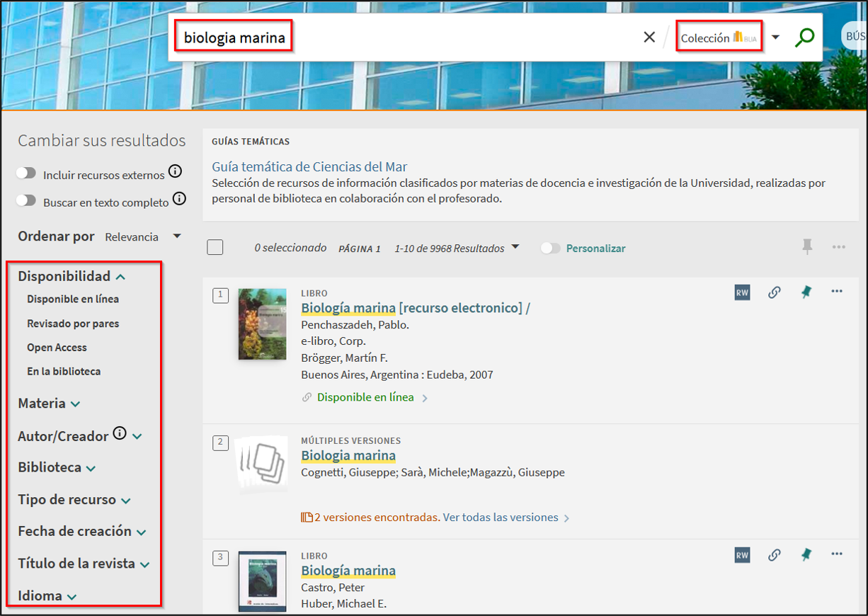Tick the select-all results checkbox
Image resolution: width=868 pixels, height=616 pixels.
[x=215, y=247]
